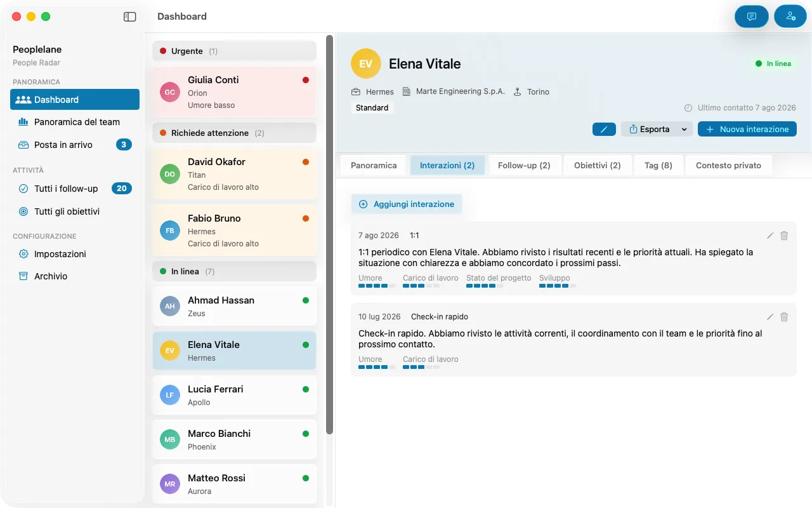
Task: Click the location icon beside Torino
Action: pos(517,92)
